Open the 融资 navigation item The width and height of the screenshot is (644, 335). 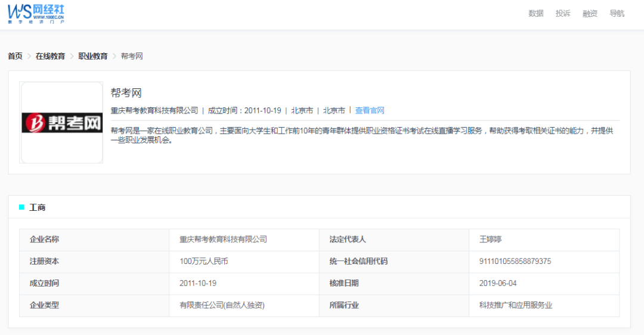pyautogui.click(x=590, y=14)
